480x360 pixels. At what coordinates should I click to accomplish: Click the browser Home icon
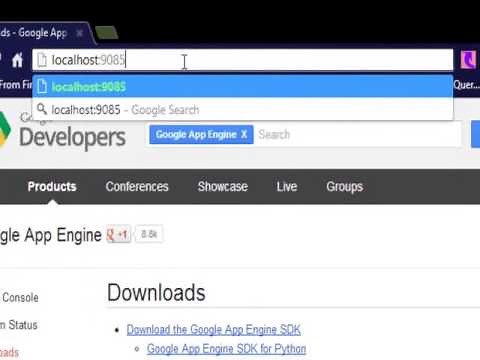pos(17,60)
